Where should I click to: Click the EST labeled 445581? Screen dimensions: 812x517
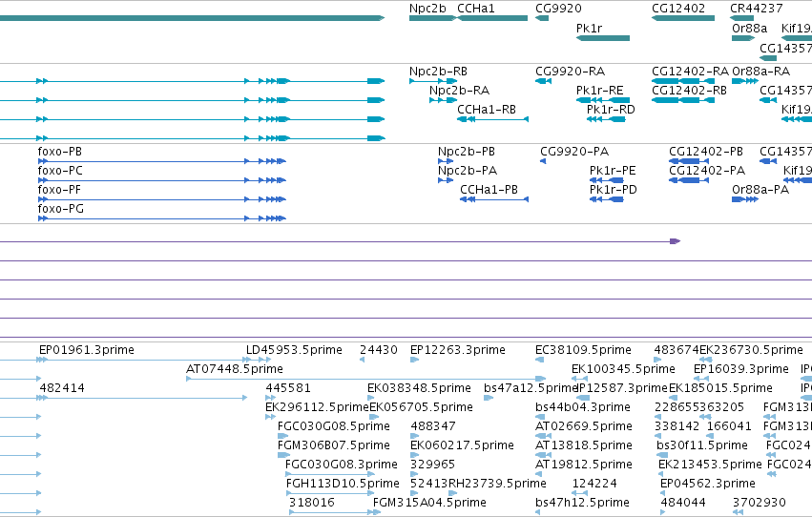pos(288,388)
